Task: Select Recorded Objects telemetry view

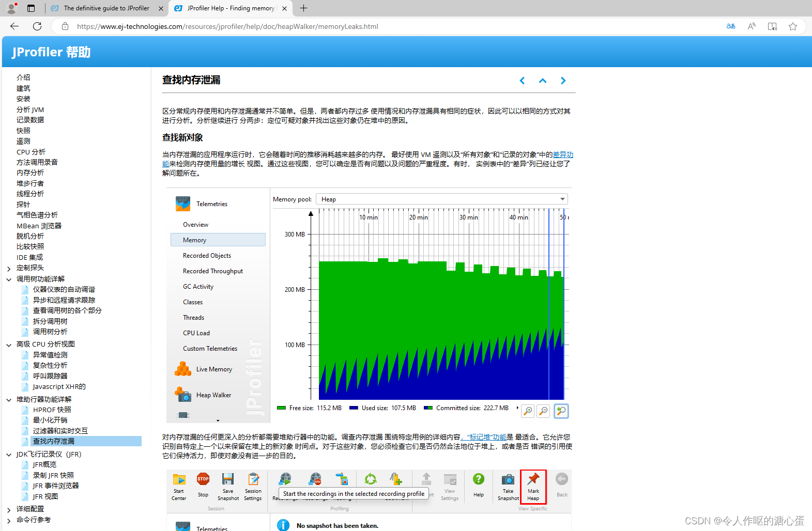Action: pyautogui.click(x=207, y=256)
